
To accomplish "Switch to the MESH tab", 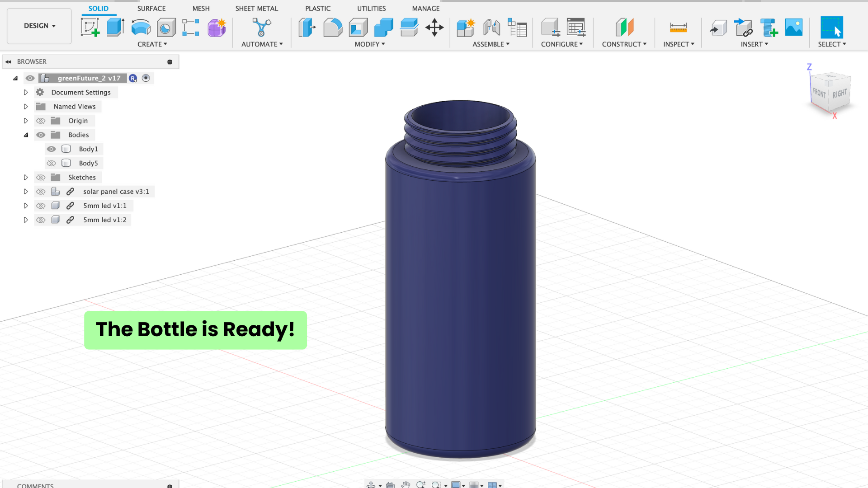I will (201, 9).
